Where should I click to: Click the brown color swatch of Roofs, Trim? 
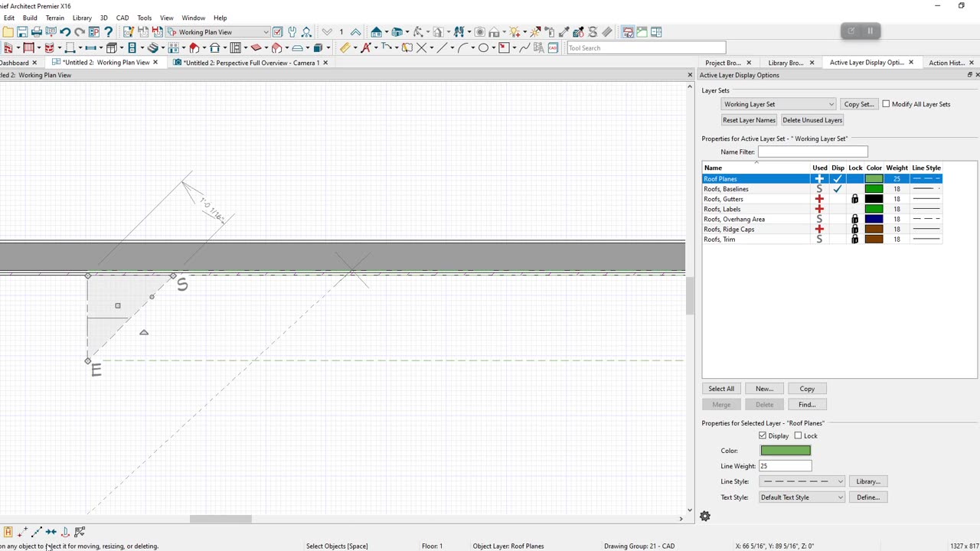coord(874,239)
